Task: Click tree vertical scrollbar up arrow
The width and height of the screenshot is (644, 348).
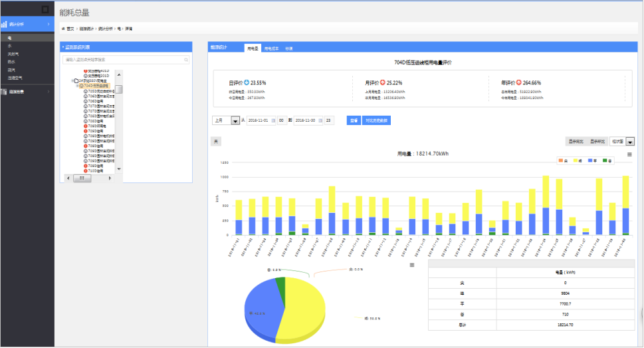Action: point(119,75)
